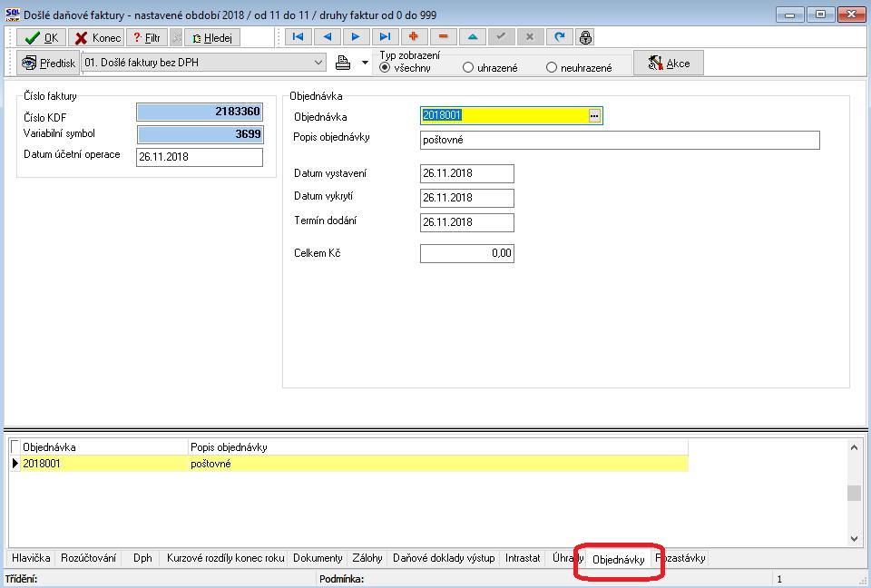Select grid row 2018001
Screen dimensions: 871x588
point(348,464)
